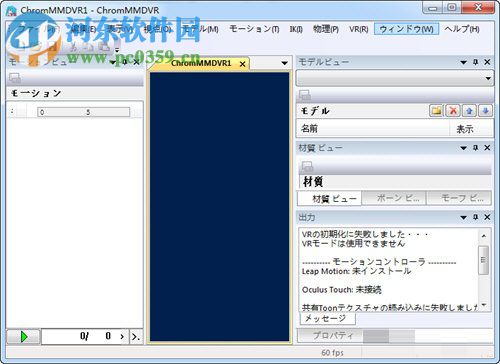The image size is (500, 364).
Task: Switch to the 材質ビュー tab
Action: [329, 199]
